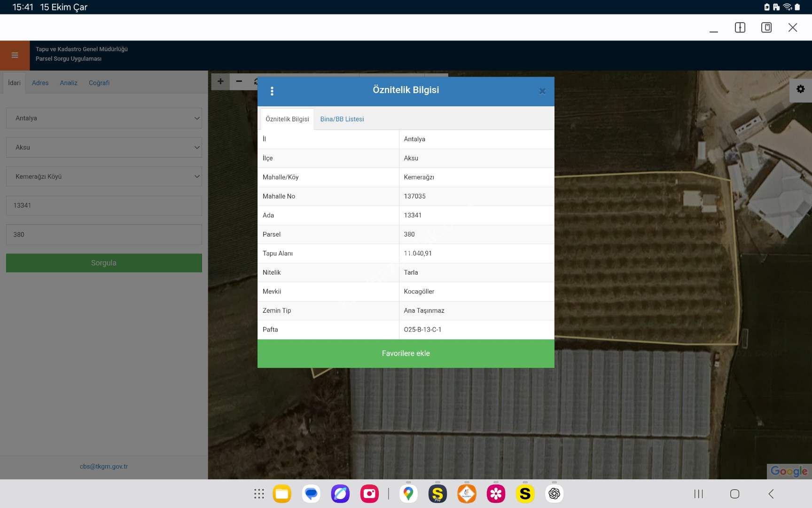Expand the Antalya province dropdown
812x508 pixels.
[104, 118]
